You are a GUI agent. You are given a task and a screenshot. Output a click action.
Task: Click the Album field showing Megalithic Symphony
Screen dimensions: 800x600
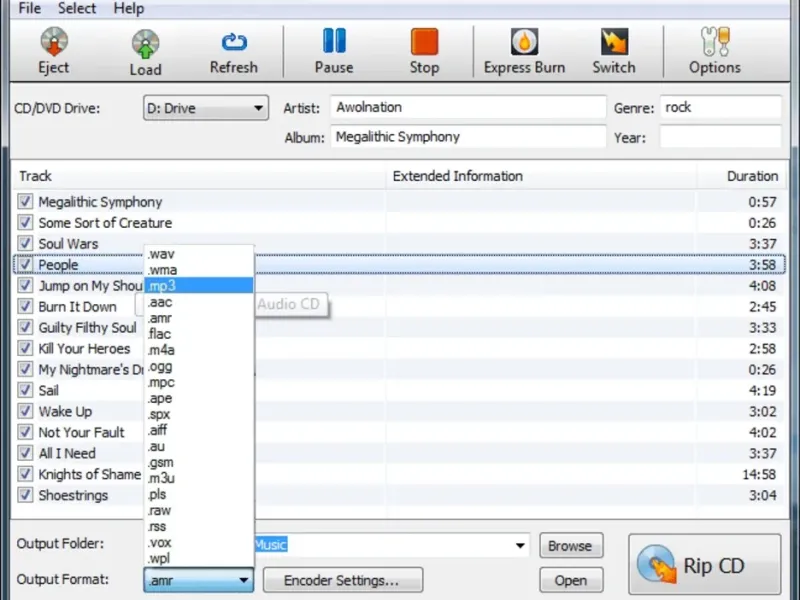coord(468,137)
